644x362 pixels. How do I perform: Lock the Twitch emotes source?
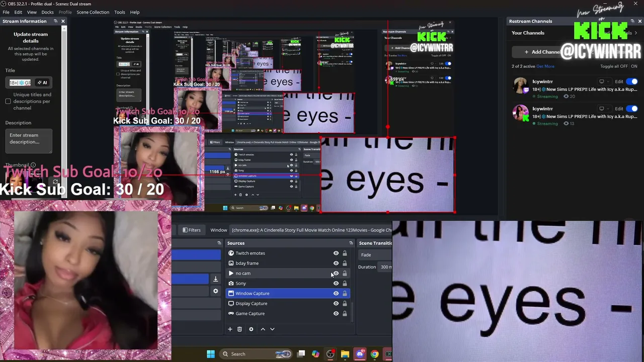(x=345, y=253)
